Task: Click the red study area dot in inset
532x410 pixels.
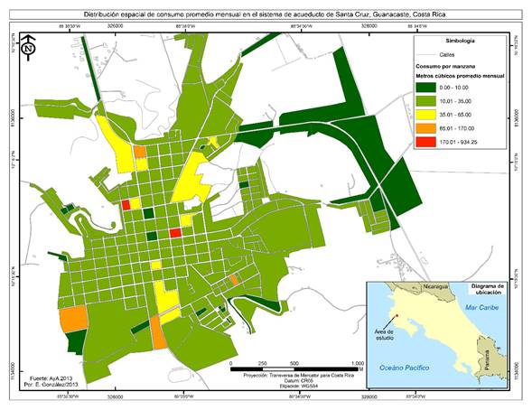Action: (x=397, y=315)
